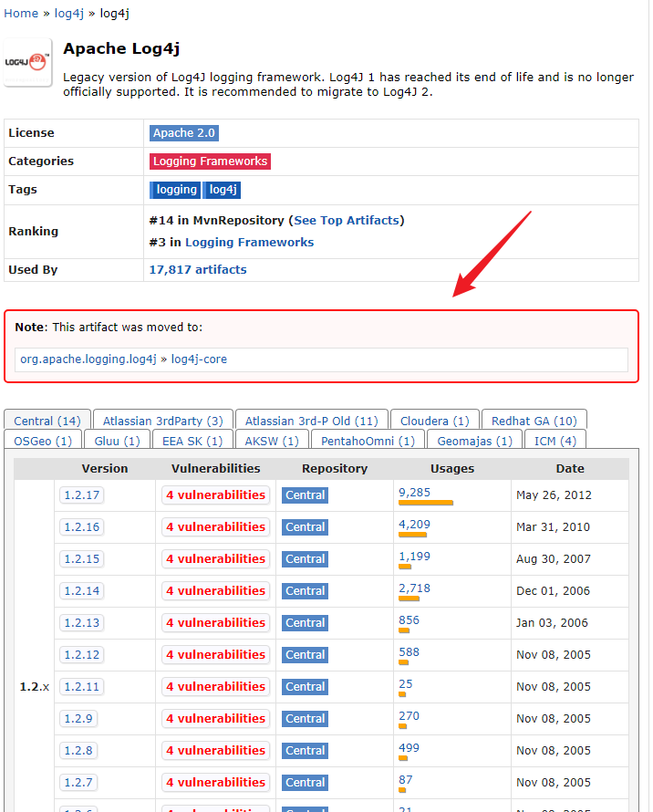This screenshot has height=812, width=653.
Task: Switch to Atlassian 3rd-P Old (11) tab
Action: [311, 421]
